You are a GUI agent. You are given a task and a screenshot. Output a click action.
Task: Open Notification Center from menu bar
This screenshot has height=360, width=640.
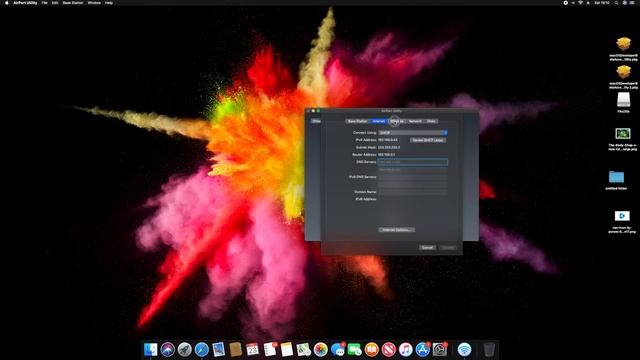tap(632, 3)
